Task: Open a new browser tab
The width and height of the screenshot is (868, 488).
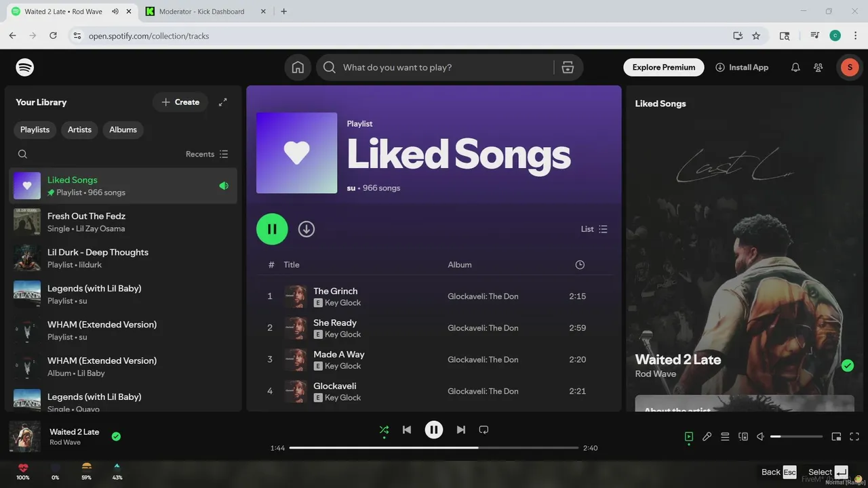Action: 283,12
